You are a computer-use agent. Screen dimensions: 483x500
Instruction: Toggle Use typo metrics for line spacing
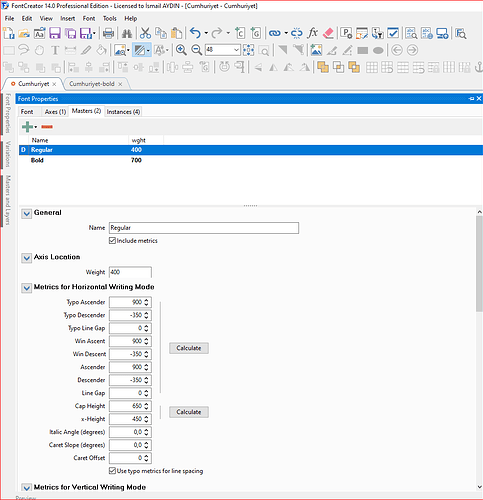112,471
